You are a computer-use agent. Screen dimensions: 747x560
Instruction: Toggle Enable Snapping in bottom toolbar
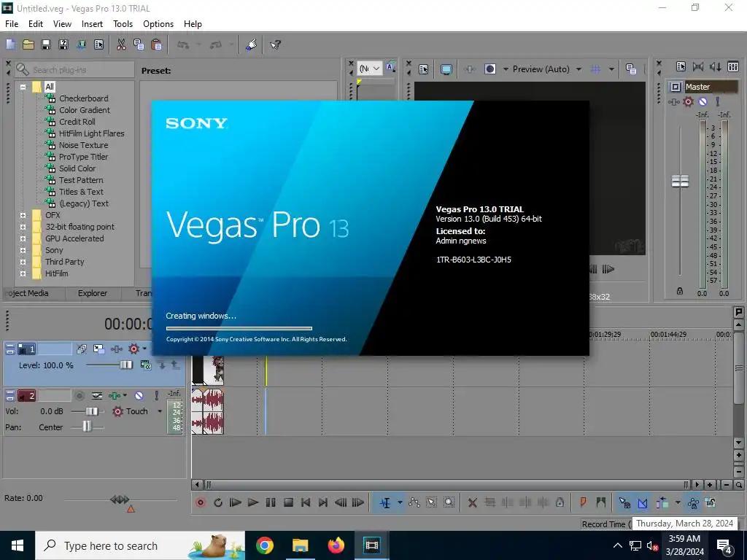(624, 502)
